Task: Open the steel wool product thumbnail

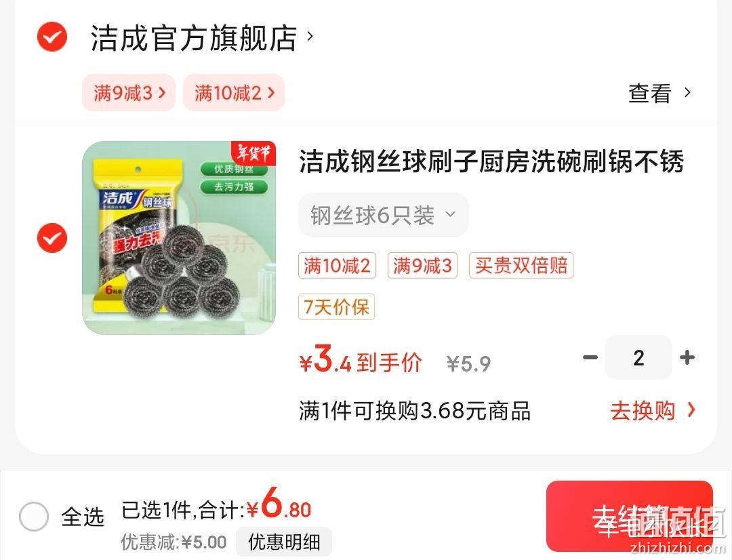Action: coord(179,238)
